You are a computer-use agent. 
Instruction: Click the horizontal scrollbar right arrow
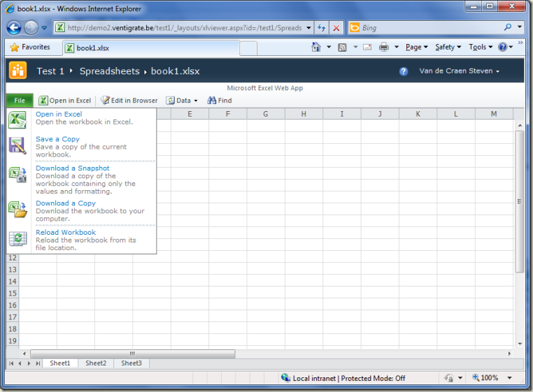tap(509, 354)
